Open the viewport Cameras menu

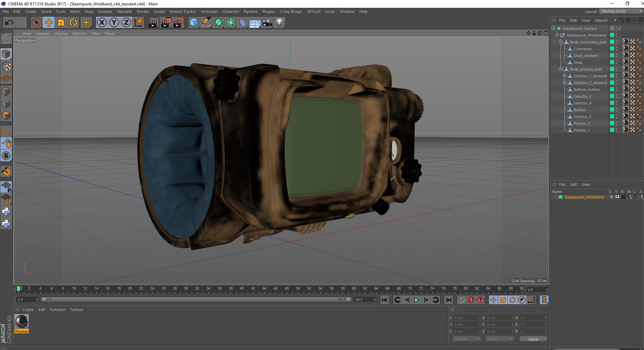pyautogui.click(x=43, y=34)
